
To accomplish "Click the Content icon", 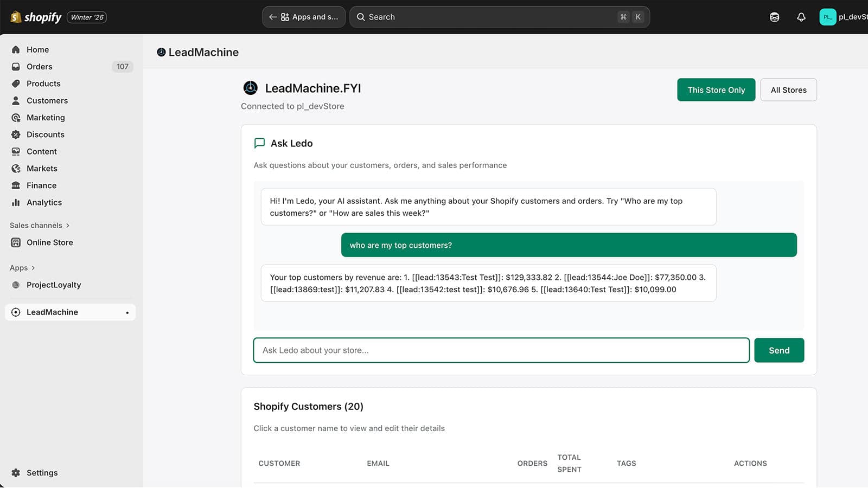I will tap(16, 151).
